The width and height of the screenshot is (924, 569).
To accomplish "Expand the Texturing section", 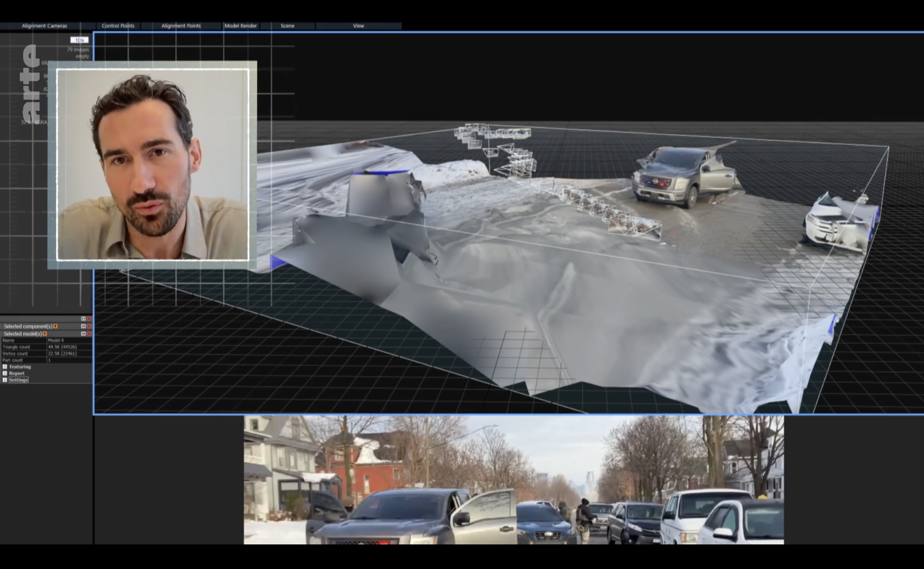I will [5, 367].
